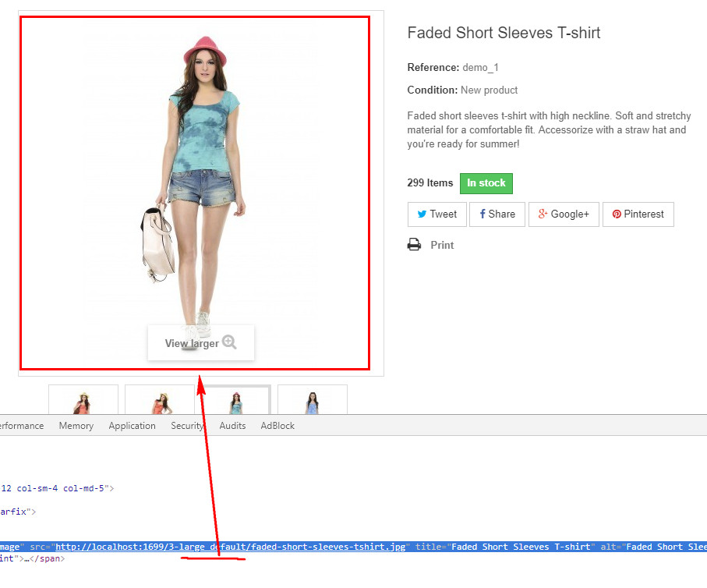Click the '299 Items' quantity text
Screen dimensions: 707x588
[430, 182]
